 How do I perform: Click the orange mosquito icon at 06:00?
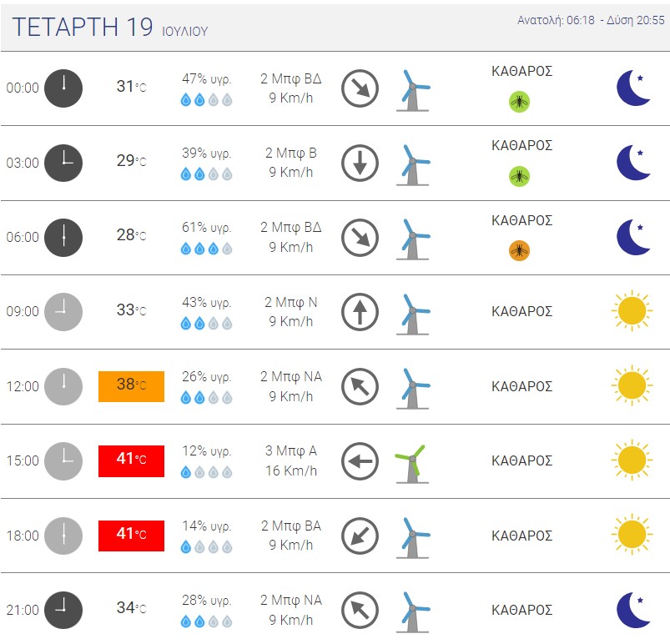[519, 250]
